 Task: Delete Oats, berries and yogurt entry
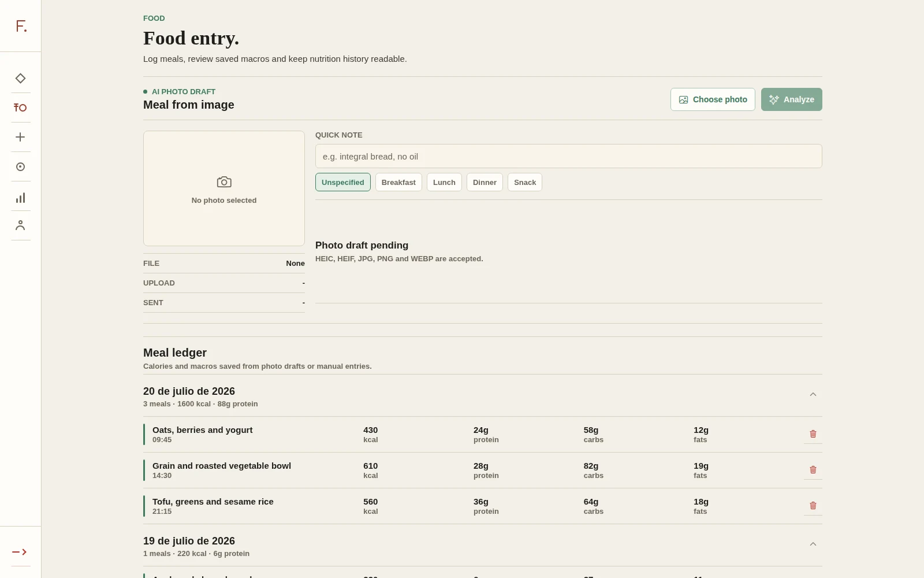coord(813,434)
